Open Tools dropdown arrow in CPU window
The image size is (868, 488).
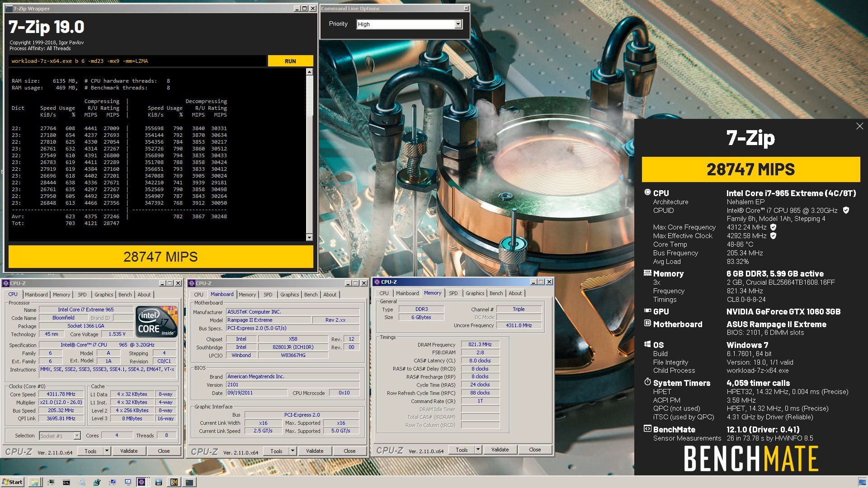(107, 451)
